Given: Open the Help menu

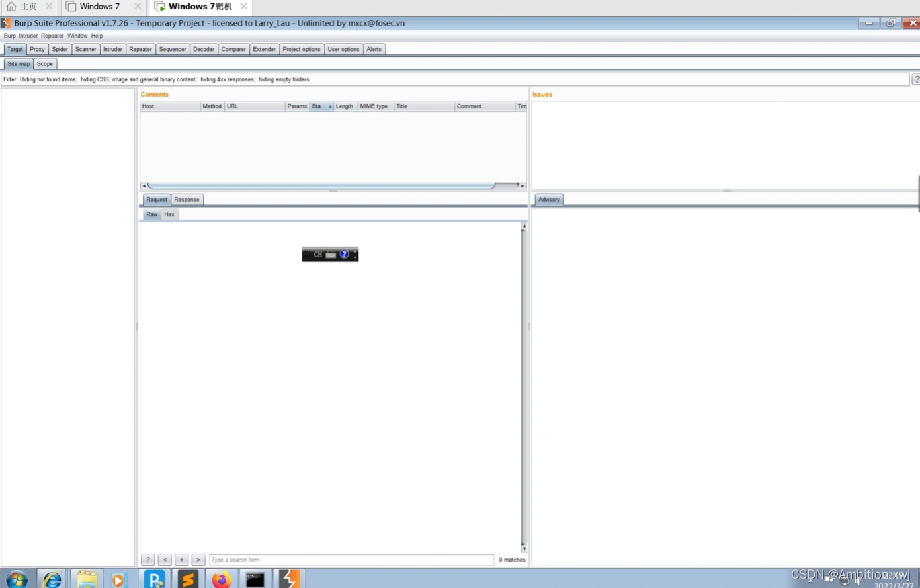Looking at the screenshot, I should pos(97,36).
